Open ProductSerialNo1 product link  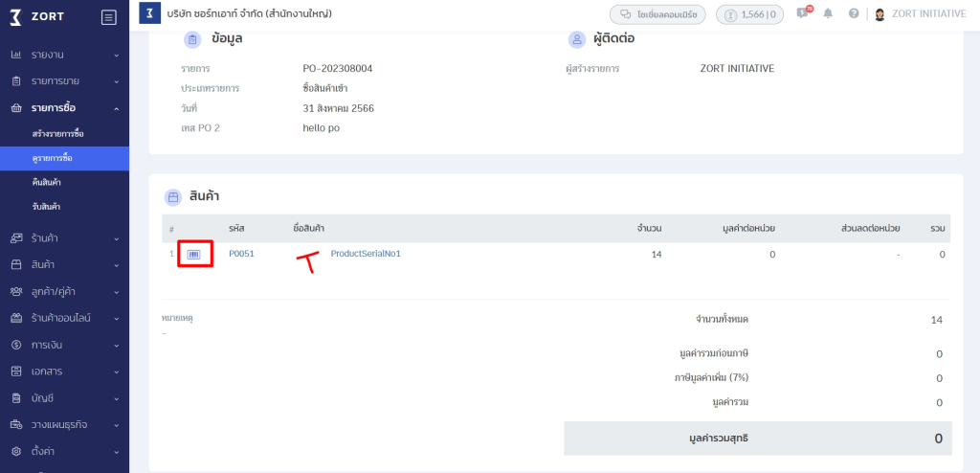coord(365,254)
